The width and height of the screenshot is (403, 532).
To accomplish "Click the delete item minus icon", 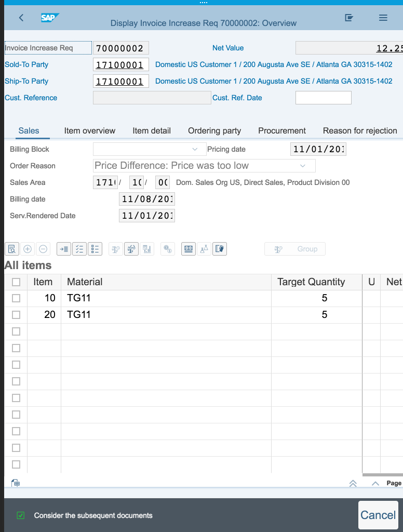I will point(43,249).
